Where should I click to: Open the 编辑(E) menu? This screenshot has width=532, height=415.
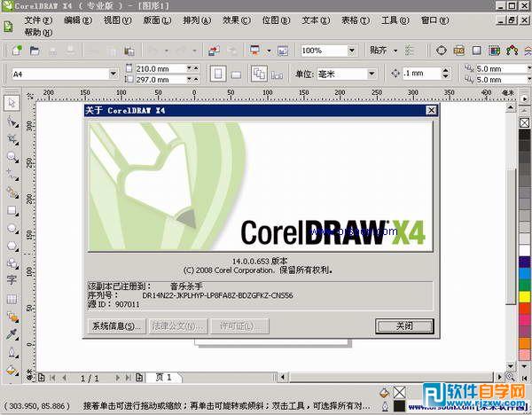pyautogui.click(x=78, y=20)
